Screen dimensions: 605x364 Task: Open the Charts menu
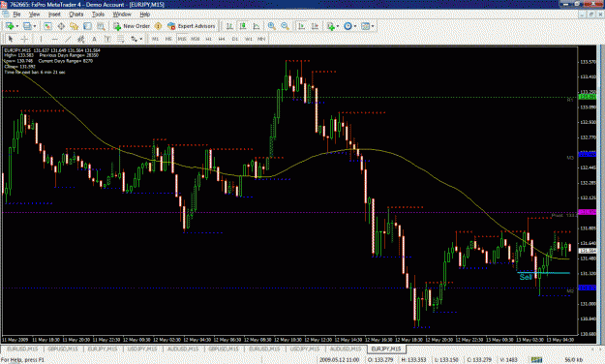pos(76,15)
